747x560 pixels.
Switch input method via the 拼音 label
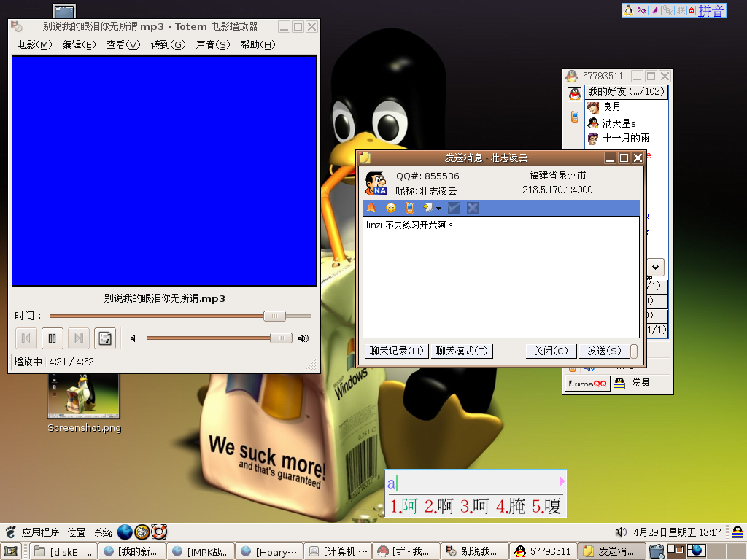(711, 10)
